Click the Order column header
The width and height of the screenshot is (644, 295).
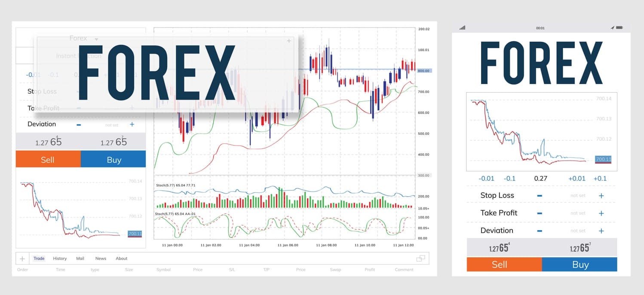coord(22,270)
